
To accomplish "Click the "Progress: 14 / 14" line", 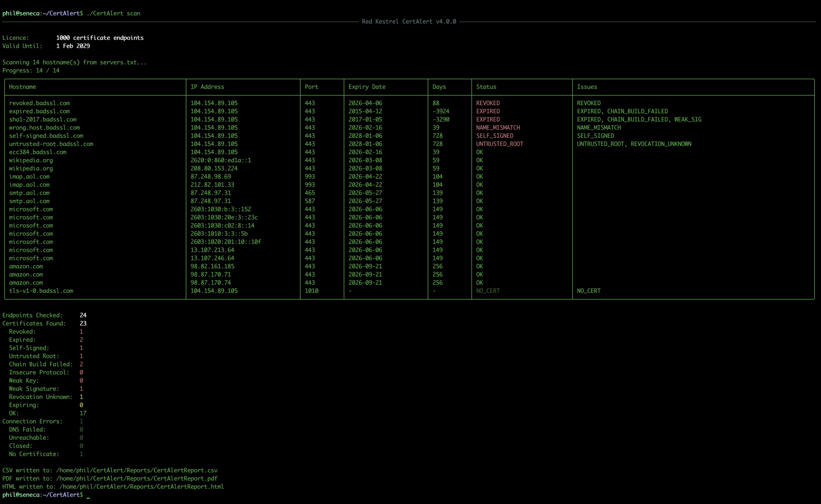I will 31,70.
